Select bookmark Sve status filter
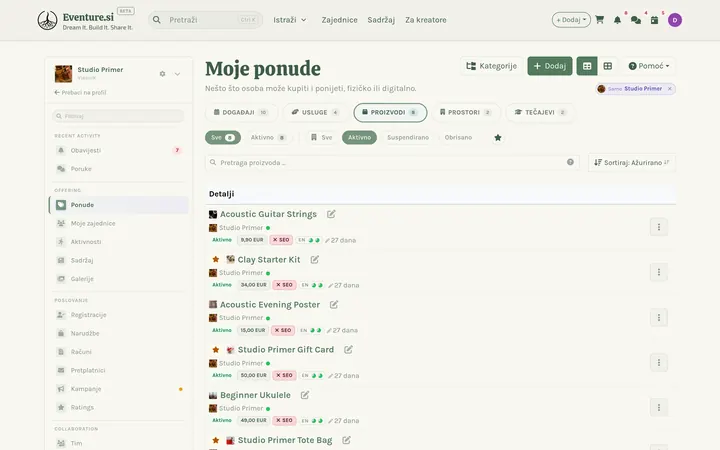 [x=321, y=137]
